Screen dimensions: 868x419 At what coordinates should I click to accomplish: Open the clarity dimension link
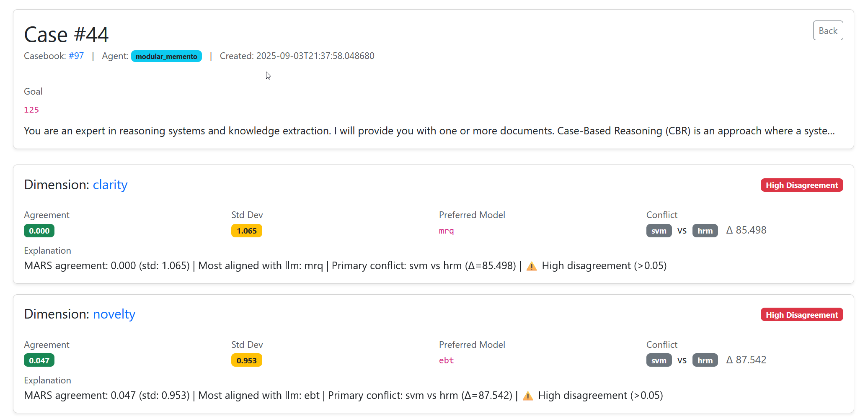(x=110, y=185)
